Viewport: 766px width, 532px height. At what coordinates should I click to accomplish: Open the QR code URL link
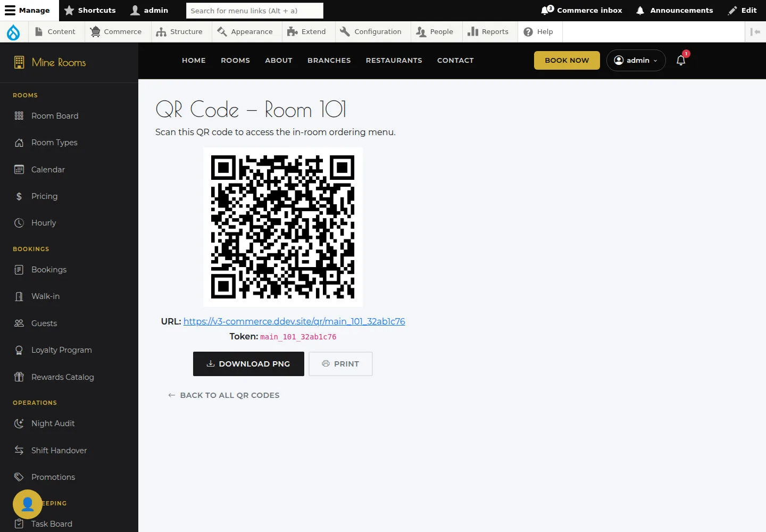[x=294, y=321]
